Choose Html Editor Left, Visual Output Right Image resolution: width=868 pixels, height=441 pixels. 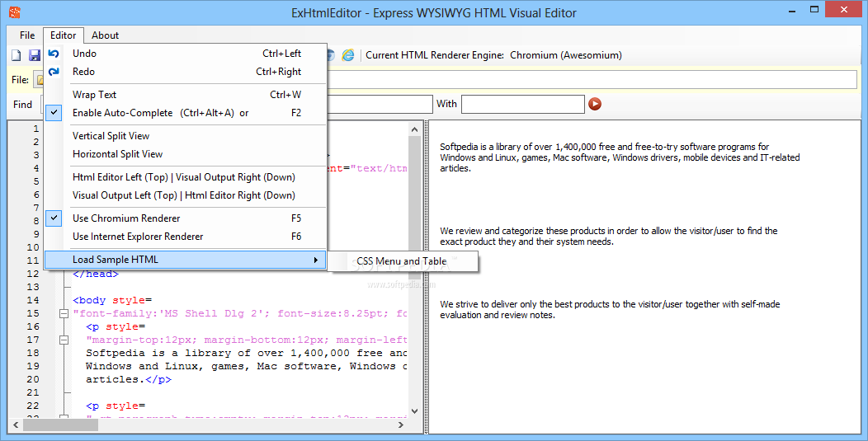point(186,177)
